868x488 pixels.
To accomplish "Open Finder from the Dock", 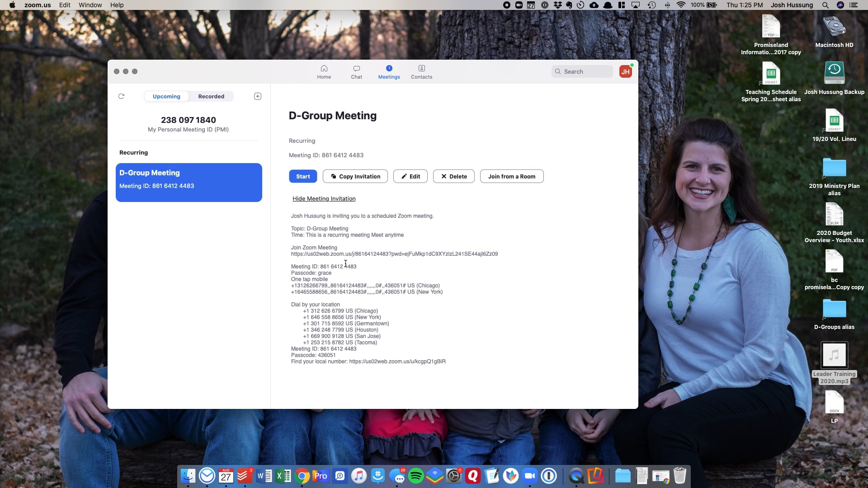I will click(188, 476).
